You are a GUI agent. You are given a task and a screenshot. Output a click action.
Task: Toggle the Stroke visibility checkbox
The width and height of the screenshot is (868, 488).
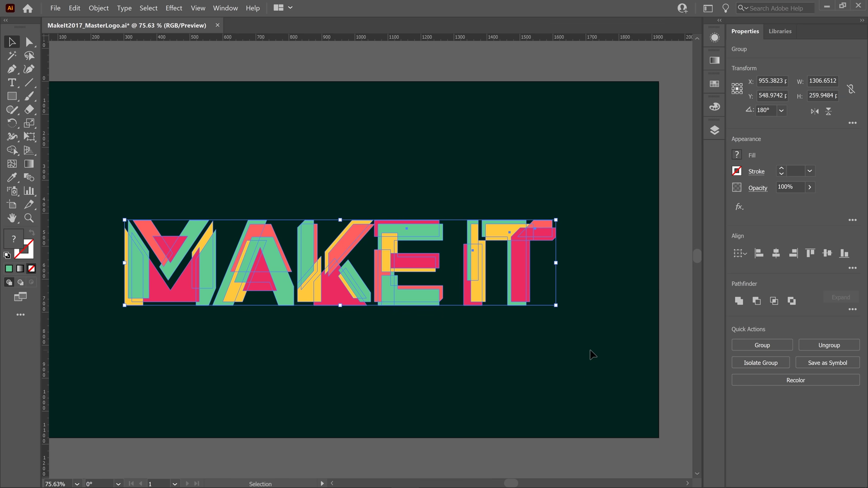point(737,171)
